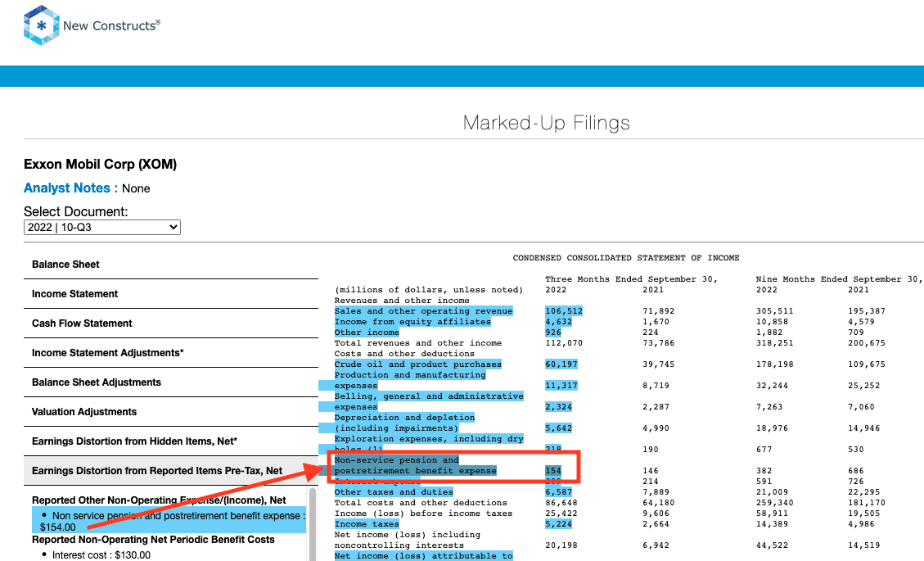Viewport: 924px width, 561px height.
Task: Click the Exxon Mobil Corp (XOM) heading
Action: click(100, 164)
